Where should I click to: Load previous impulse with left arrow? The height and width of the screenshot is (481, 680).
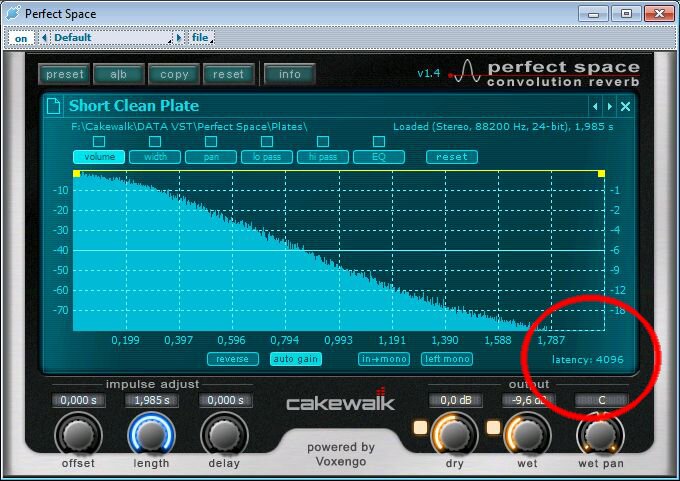click(595, 106)
